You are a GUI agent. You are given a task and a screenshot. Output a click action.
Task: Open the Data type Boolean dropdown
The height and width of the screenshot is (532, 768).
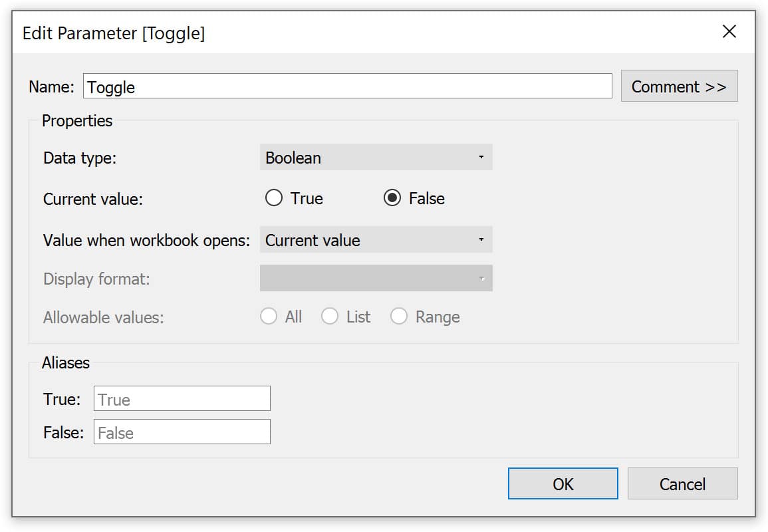[376, 157]
